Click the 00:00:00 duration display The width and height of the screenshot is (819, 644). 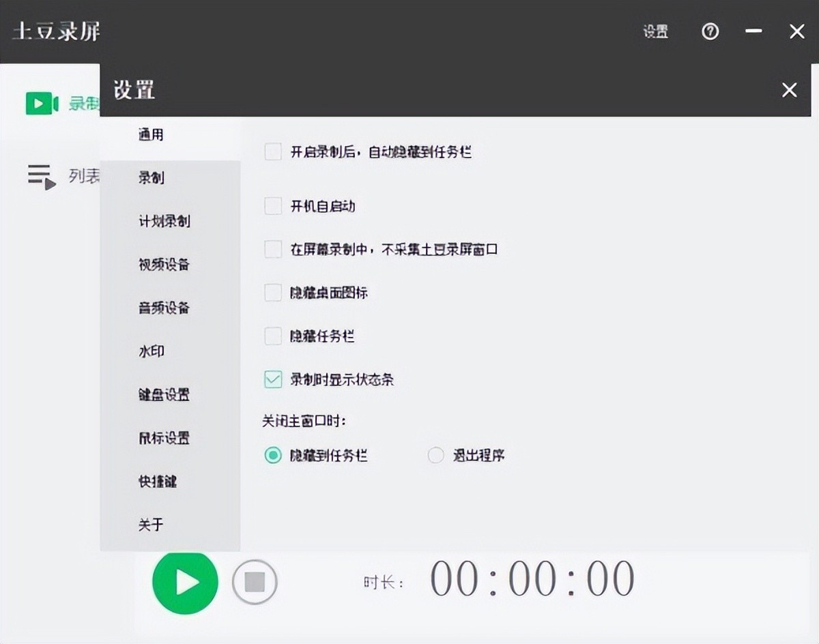pyautogui.click(x=532, y=579)
